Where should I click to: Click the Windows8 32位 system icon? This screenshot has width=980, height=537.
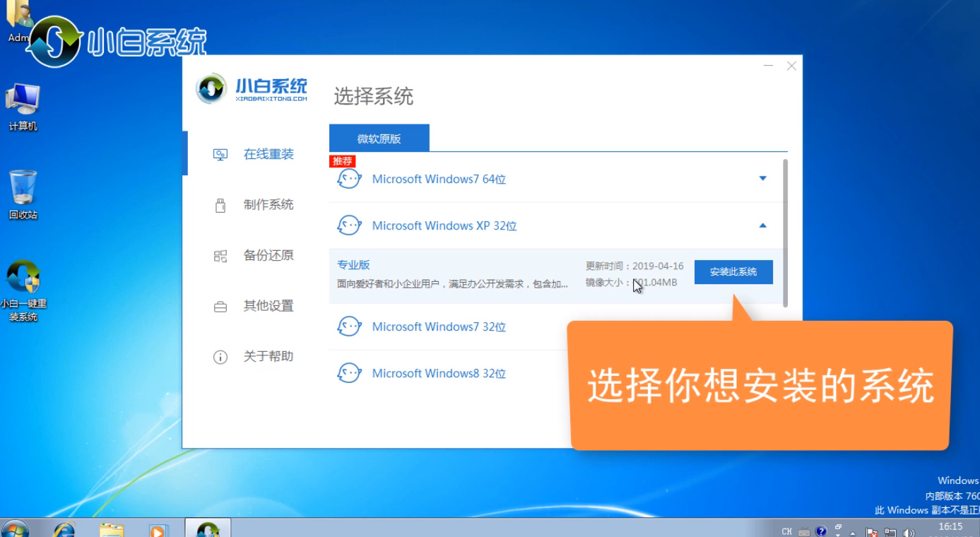[x=349, y=374]
